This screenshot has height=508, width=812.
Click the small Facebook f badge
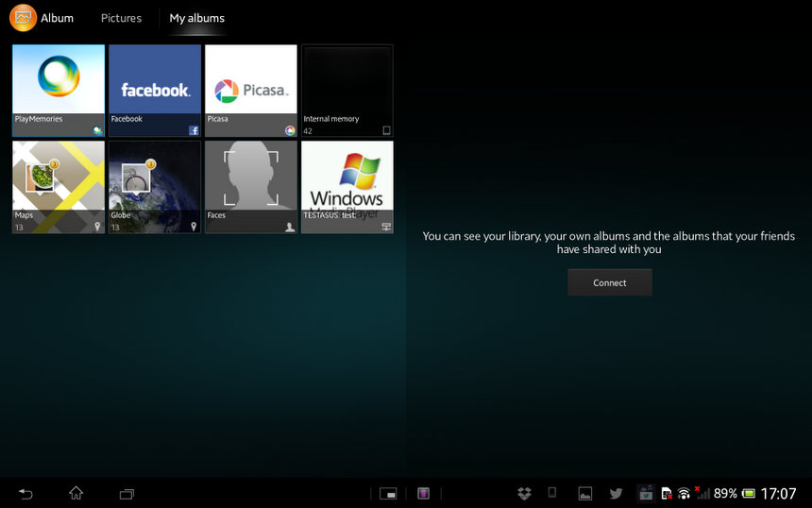(194, 130)
